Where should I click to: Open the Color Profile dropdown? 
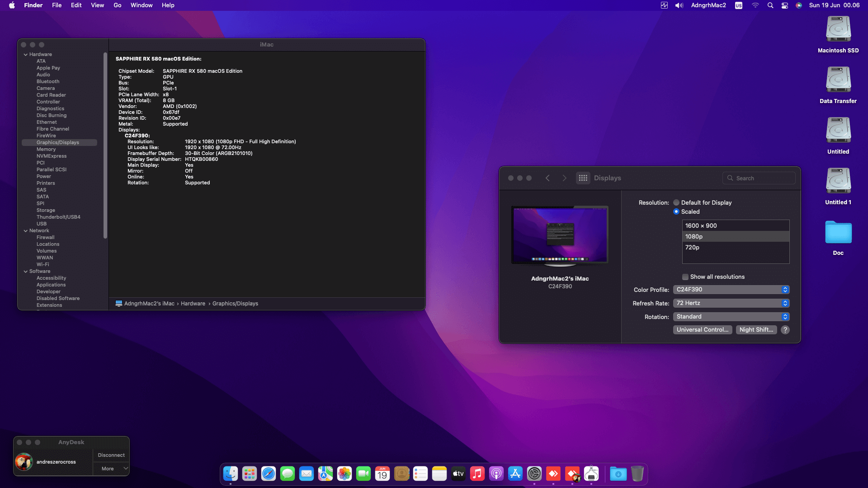coord(731,290)
